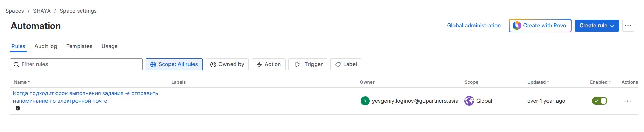
Task: Switch to the Templates tab
Action: pos(79,46)
